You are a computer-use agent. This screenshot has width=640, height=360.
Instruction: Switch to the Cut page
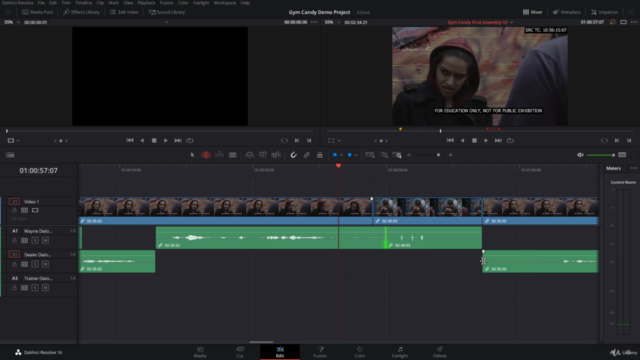click(240, 352)
